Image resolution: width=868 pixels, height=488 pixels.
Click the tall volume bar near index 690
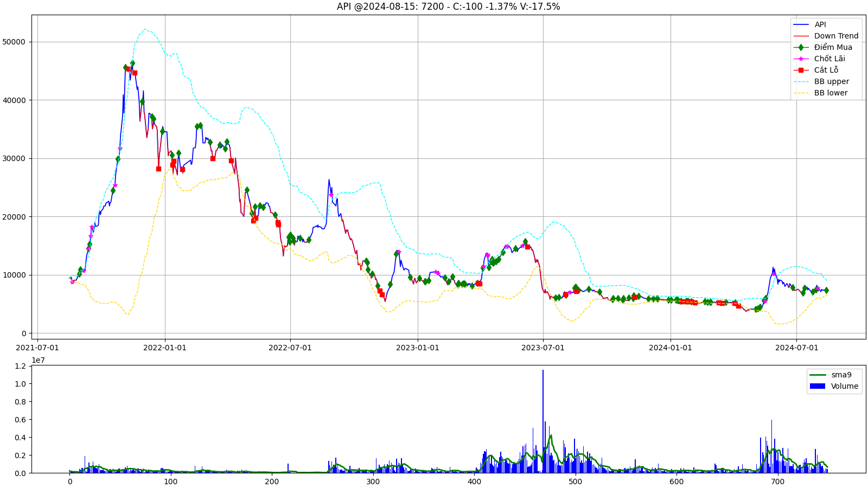coord(771,446)
